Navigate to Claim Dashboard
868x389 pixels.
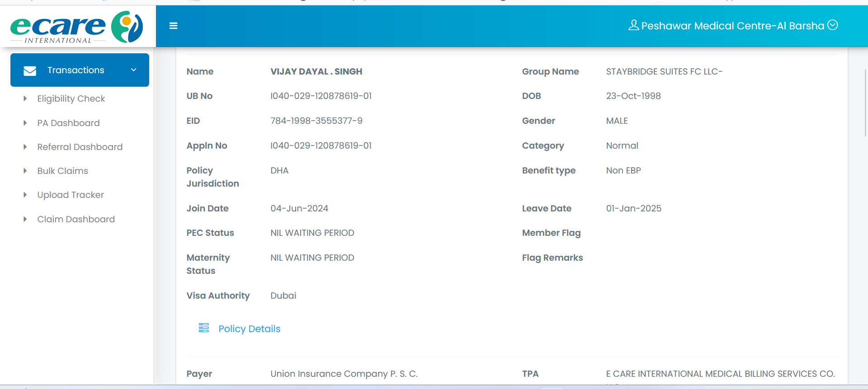pyautogui.click(x=76, y=219)
